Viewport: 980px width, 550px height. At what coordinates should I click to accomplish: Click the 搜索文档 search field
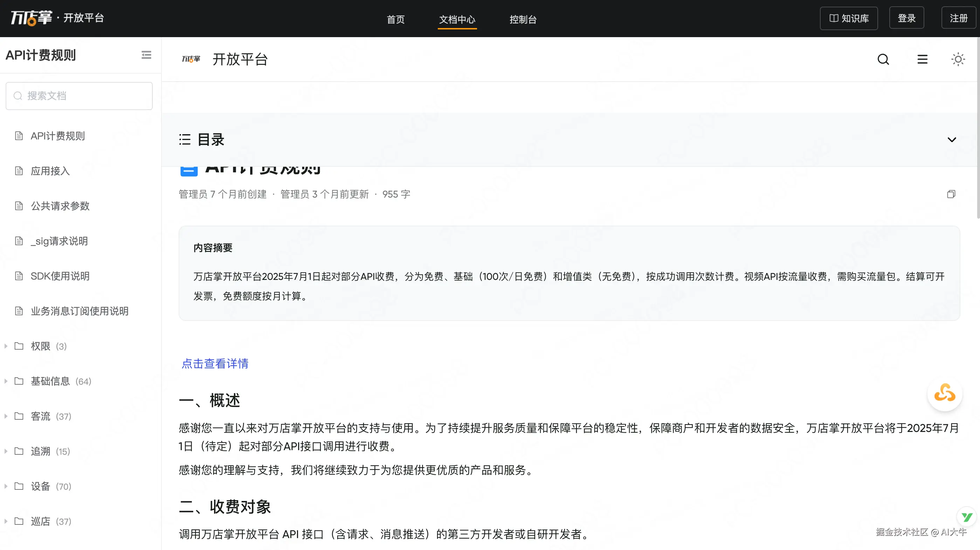coord(79,96)
